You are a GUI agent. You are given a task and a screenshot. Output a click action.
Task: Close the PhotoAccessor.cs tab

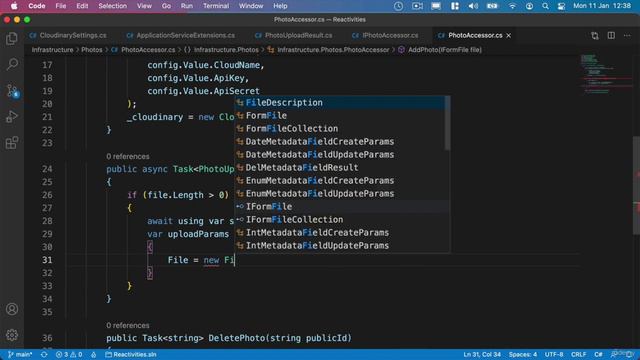tap(509, 36)
